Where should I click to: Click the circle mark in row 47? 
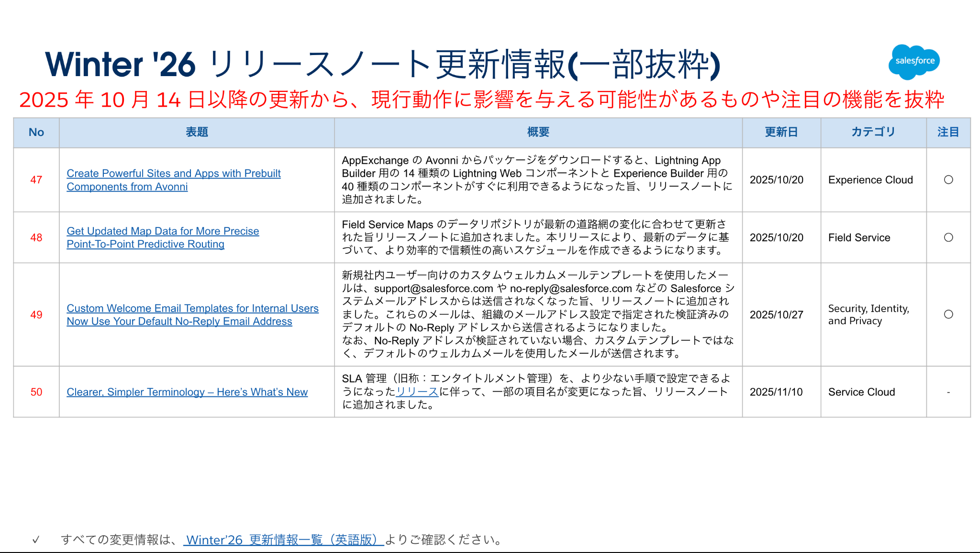[948, 180]
